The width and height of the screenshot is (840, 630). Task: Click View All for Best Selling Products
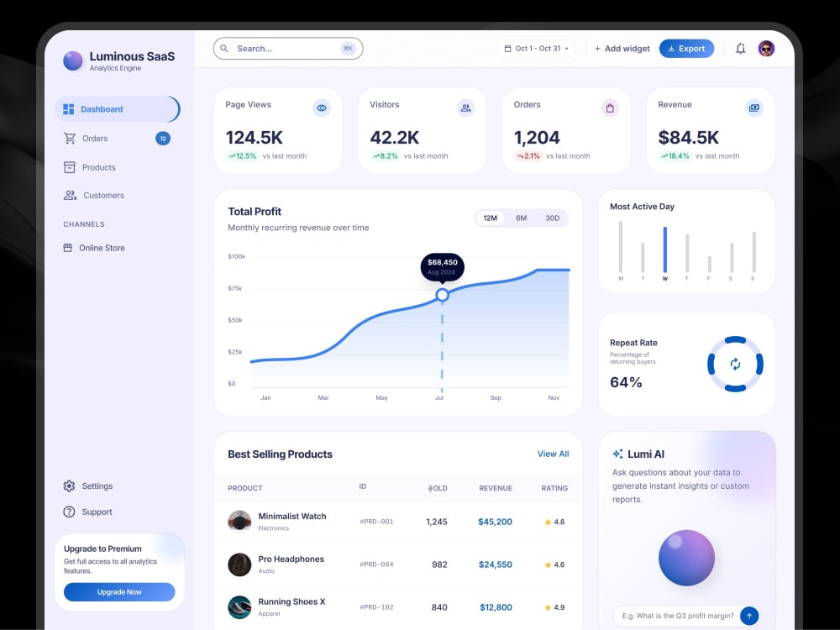point(553,454)
